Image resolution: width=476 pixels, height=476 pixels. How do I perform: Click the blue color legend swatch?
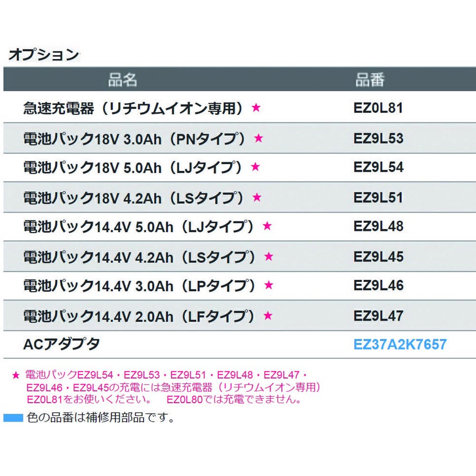(13, 418)
